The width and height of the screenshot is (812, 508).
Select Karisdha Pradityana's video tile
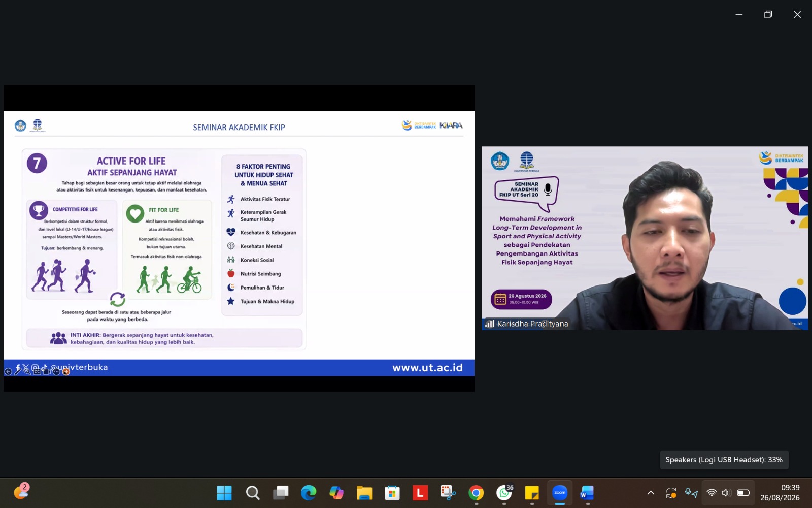pos(645,238)
